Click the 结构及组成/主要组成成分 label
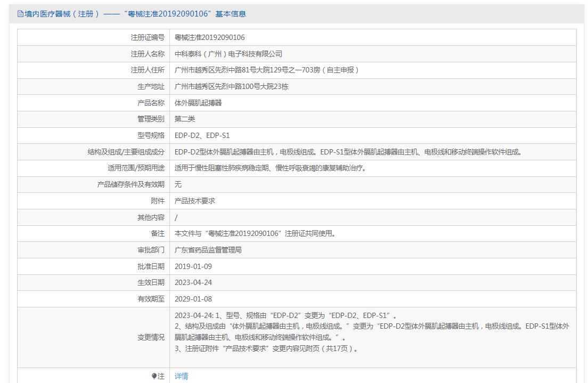588x383 pixels. [x=126, y=152]
